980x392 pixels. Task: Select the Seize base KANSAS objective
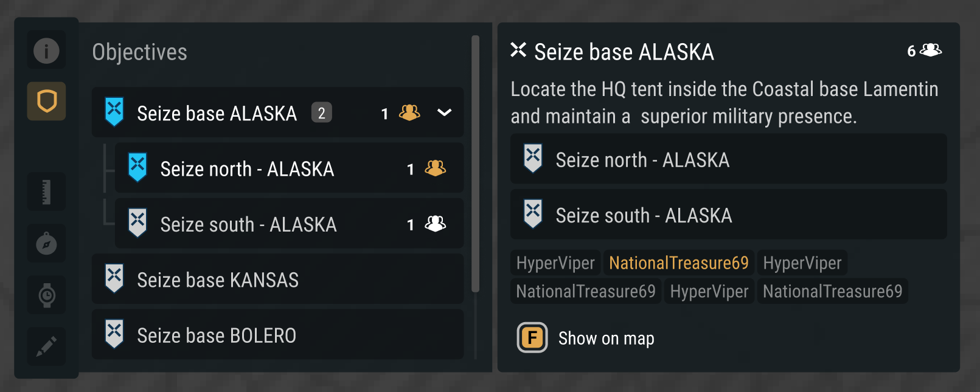point(218,280)
